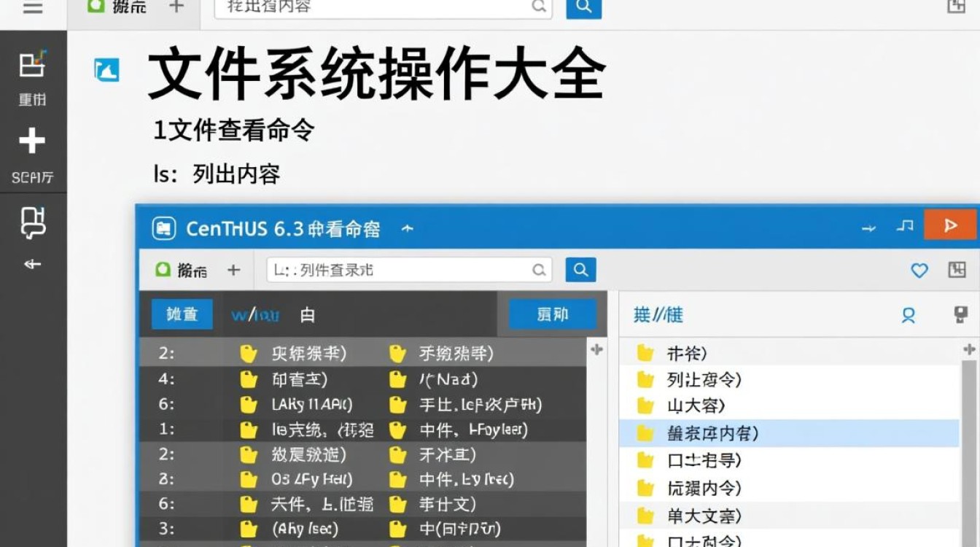980x547 pixels.
Task: Click the folder icon of the first right panel row
Action: click(x=645, y=354)
